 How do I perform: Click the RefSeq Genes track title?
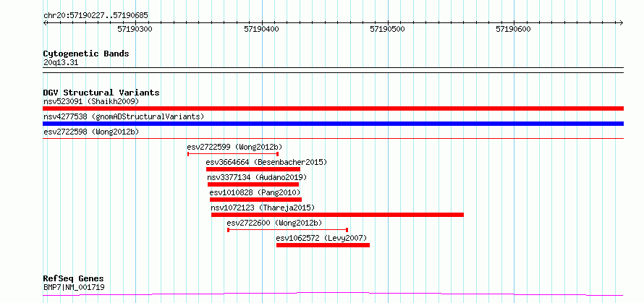[74, 279]
